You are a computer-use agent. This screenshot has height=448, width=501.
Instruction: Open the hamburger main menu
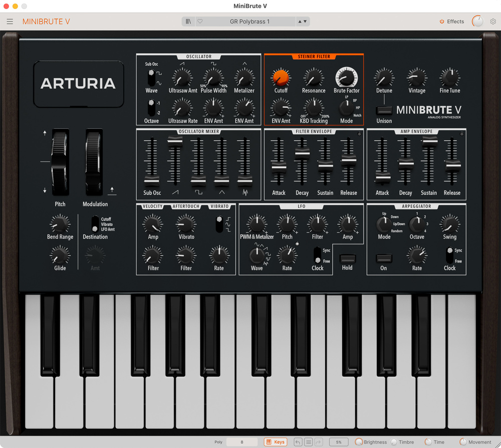[x=10, y=22]
